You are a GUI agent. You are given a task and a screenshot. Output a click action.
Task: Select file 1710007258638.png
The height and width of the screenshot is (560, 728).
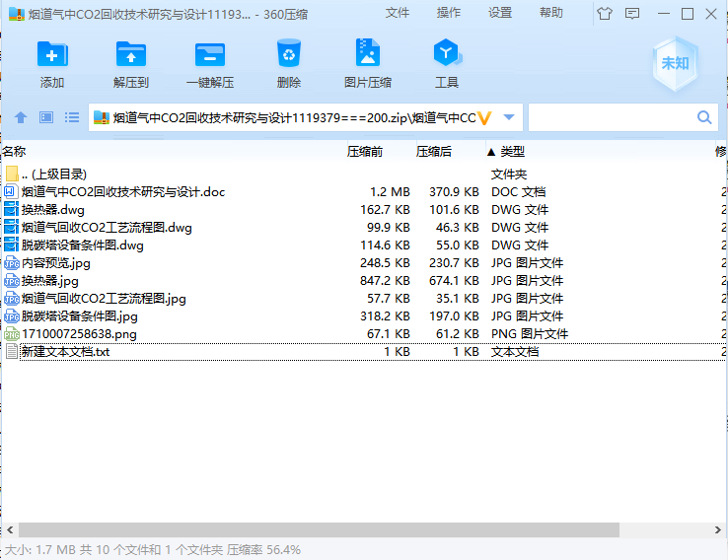pyautogui.click(x=79, y=333)
